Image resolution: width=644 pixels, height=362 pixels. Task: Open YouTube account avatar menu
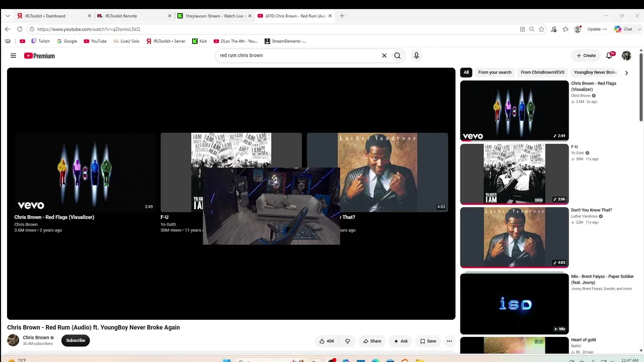point(626,55)
